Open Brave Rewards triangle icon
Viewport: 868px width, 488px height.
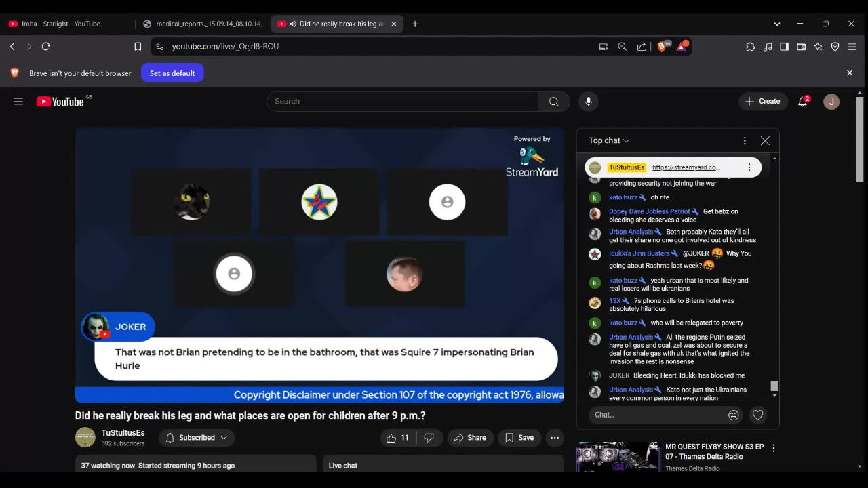(x=682, y=47)
